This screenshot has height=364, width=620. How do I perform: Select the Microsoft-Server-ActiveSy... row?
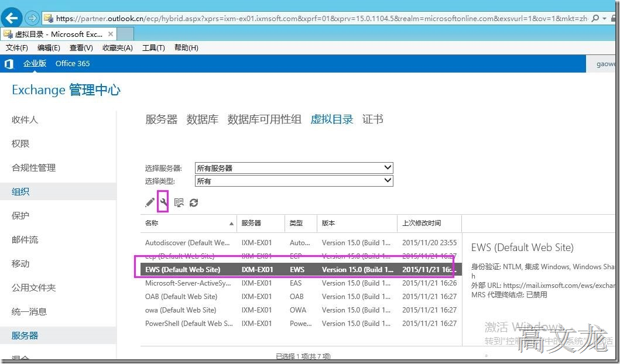[301, 283]
